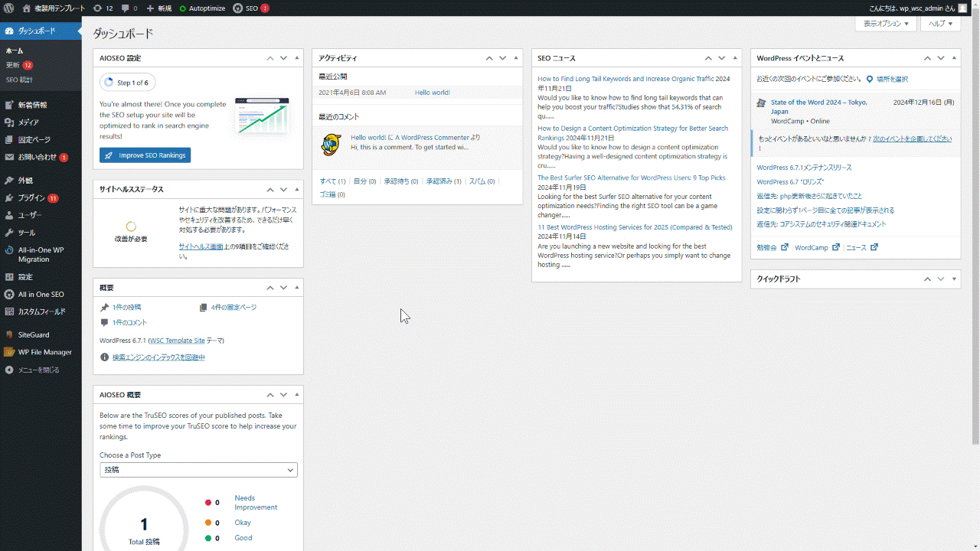Select ホーム submenu item
This screenshot has width=980, height=551.
14,51
